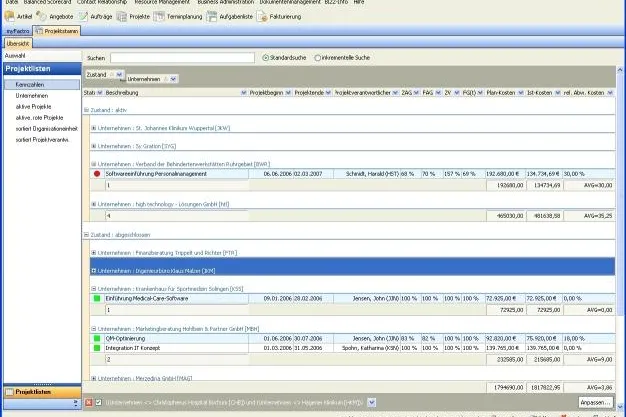626x417 pixels.
Task: Open aktive, rote Projekte in sidebar
Action: point(42,118)
